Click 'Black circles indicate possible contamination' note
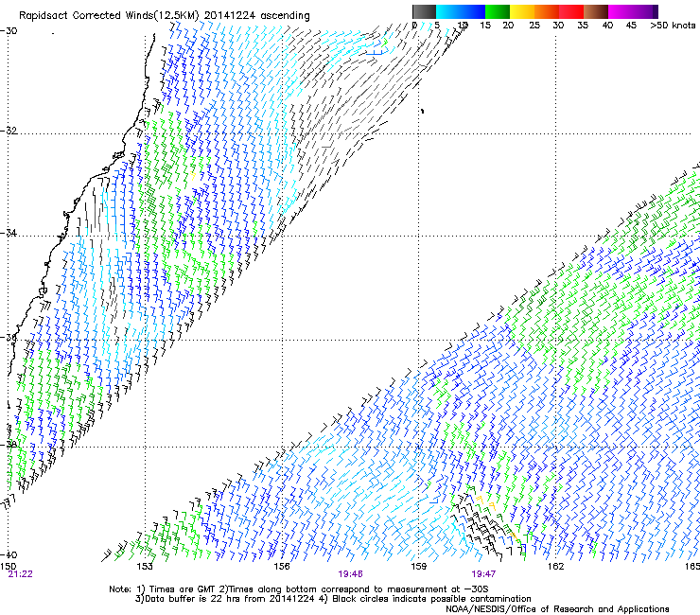Image resolution: width=700 pixels, height=615 pixels. [x=432, y=599]
